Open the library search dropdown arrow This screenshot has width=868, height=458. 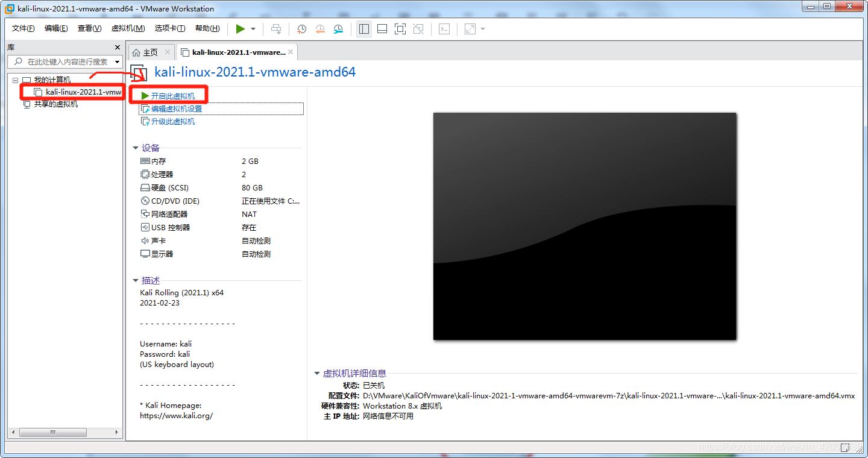pos(117,61)
